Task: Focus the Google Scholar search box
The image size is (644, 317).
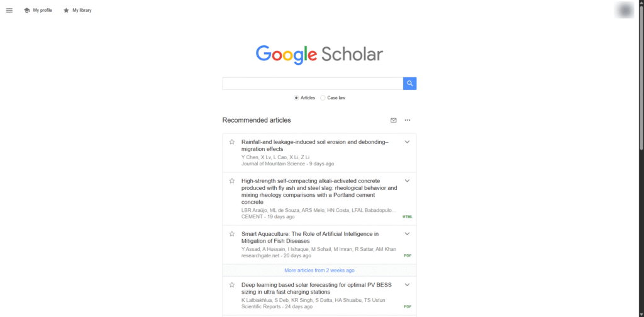Action: (313, 84)
